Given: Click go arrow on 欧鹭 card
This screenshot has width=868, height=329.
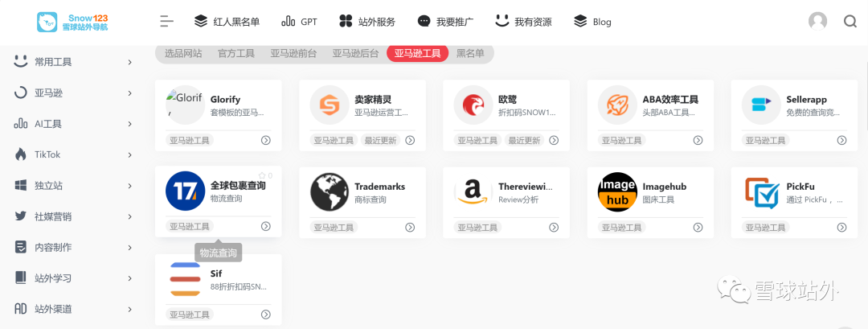Looking at the screenshot, I should (x=554, y=140).
